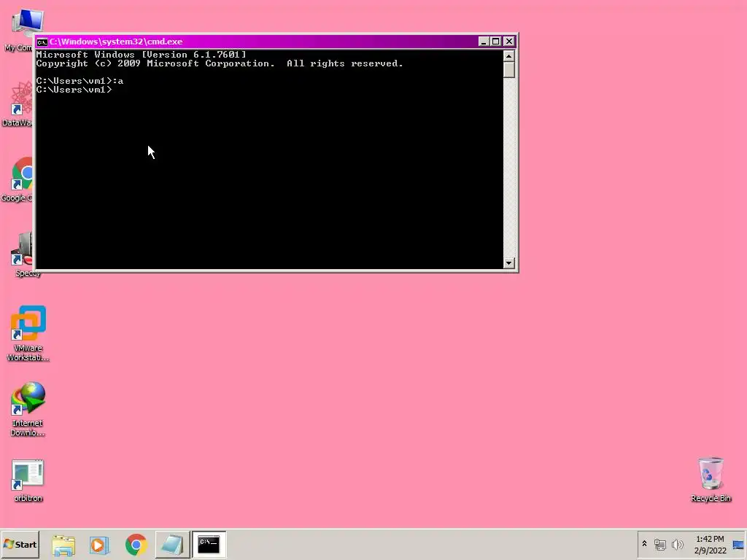Click the scrollbar down arrow in cmd window
The width and height of the screenshot is (747, 560).
[x=508, y=262]
